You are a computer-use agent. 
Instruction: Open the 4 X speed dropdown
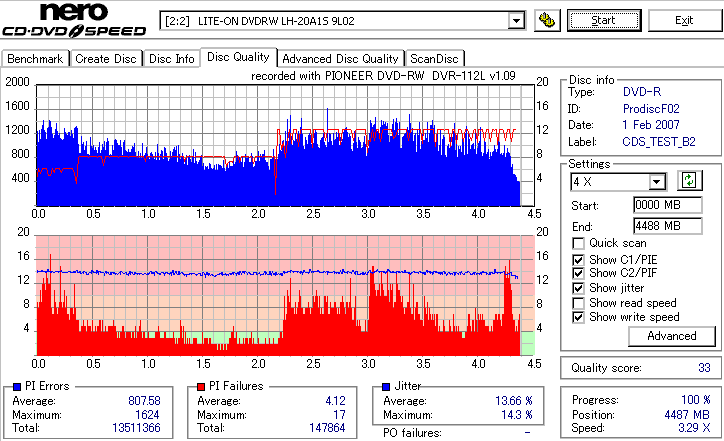pyautogui.click(x=656, y=182)
